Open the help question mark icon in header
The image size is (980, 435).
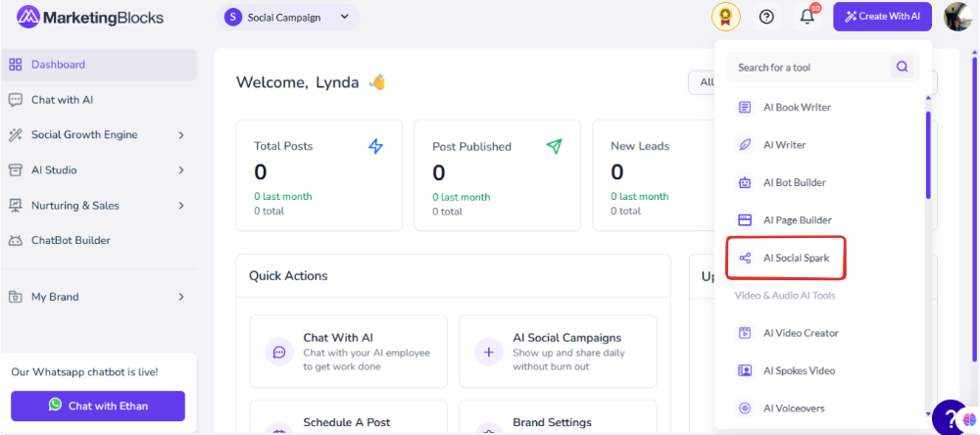click(766, 17)
